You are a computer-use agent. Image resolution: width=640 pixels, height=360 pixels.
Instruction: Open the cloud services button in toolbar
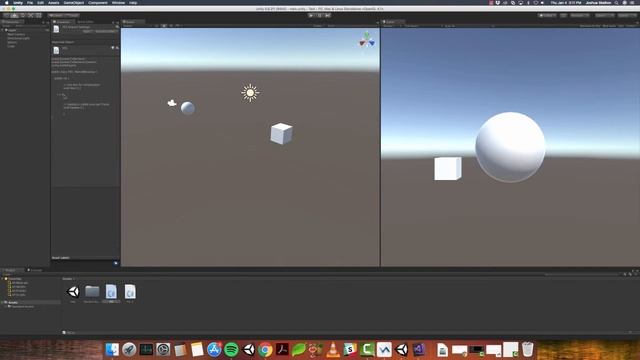point(563,16)
